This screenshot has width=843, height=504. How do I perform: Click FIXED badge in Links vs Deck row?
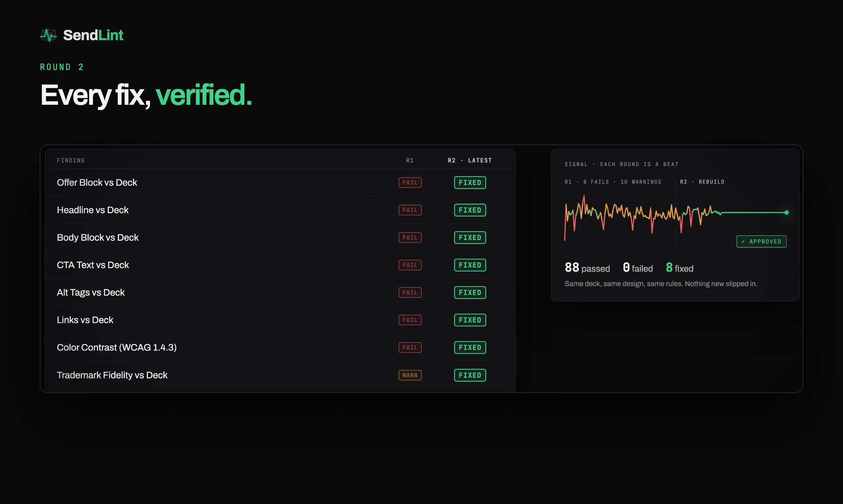point(470,320)
